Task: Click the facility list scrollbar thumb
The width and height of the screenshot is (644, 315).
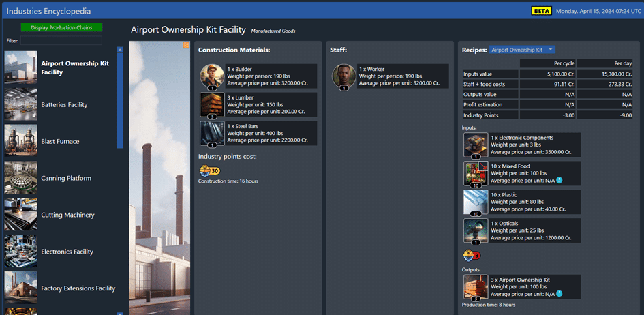Action: click(120, 101)
